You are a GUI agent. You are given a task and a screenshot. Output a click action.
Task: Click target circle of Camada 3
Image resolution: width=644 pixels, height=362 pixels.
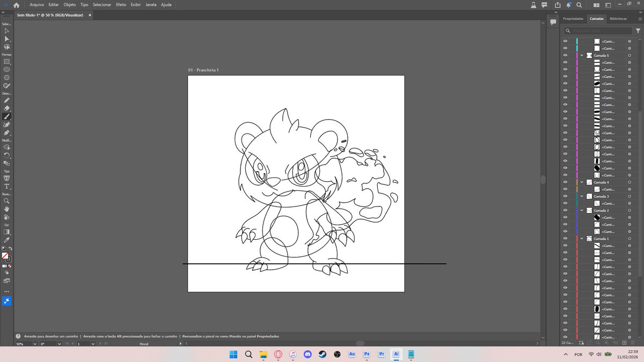pos(630,196)
